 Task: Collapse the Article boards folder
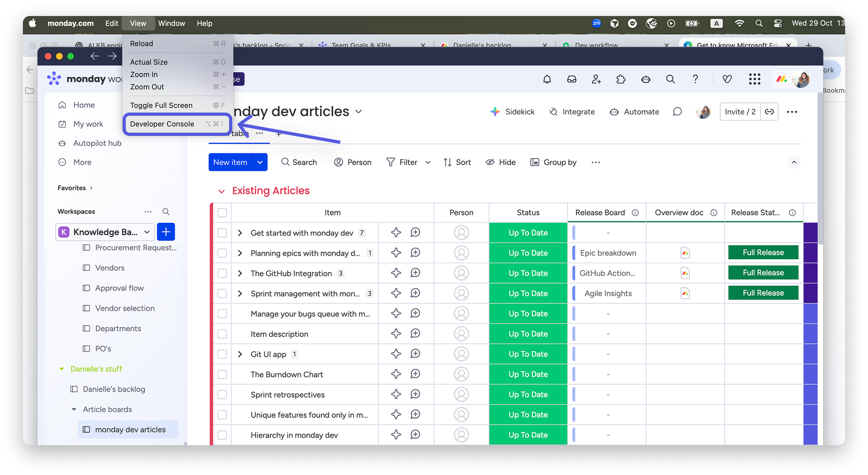(74, 410)
